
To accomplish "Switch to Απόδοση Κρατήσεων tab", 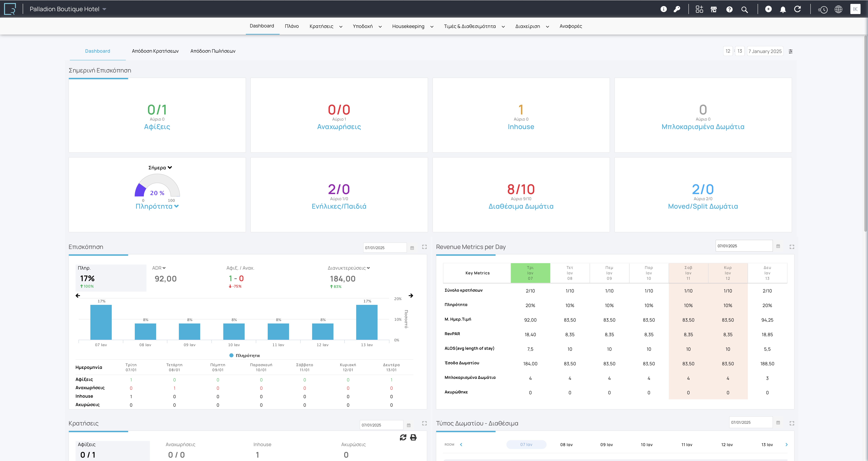I will coord(155,51).
